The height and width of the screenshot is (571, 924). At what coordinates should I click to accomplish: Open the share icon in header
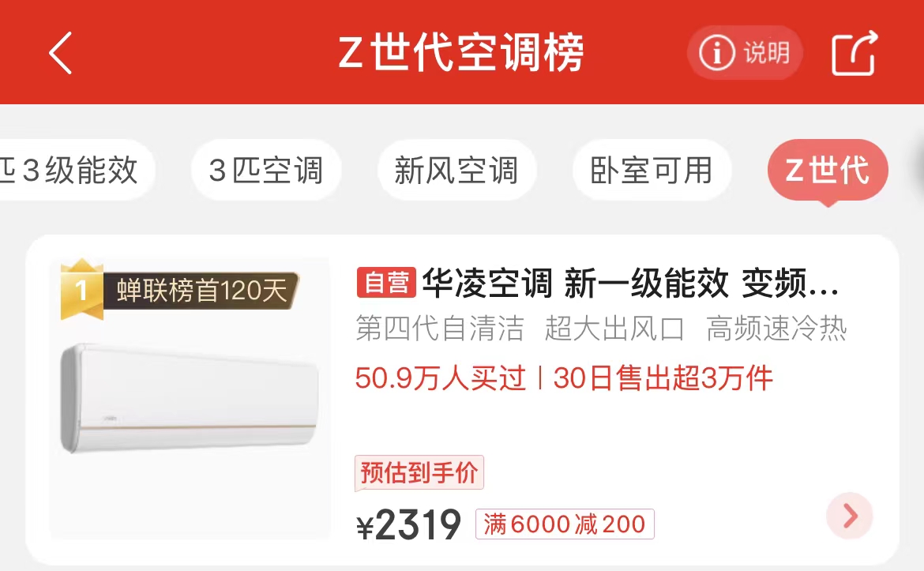coord(855,53)
